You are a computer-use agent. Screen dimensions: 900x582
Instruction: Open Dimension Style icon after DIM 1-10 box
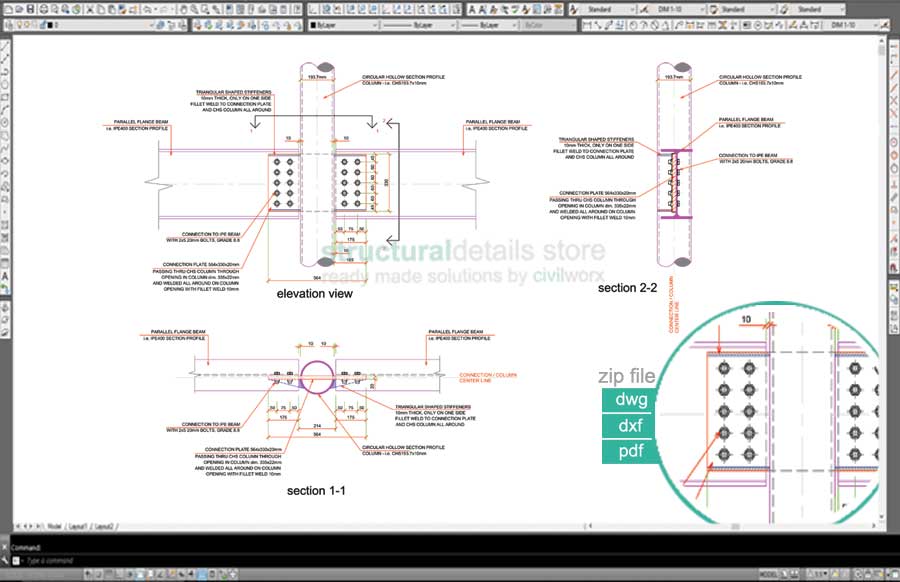[x=886, y=25]
